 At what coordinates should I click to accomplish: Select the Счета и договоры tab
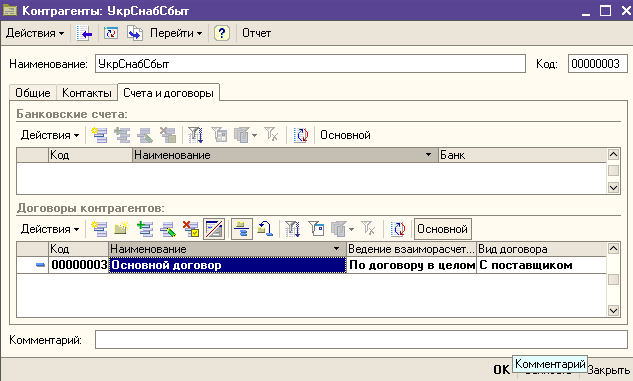[x=168, y=92]
